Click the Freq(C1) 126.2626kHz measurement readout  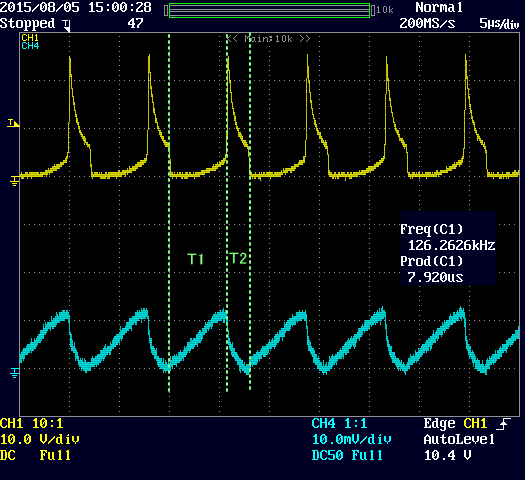448,237
